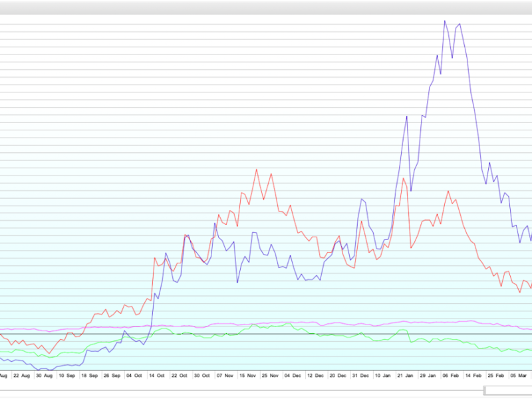This screenshot has width=532, height=399.
Task: Click the "30 Oct" axis label
Action: tap(202, 376)
